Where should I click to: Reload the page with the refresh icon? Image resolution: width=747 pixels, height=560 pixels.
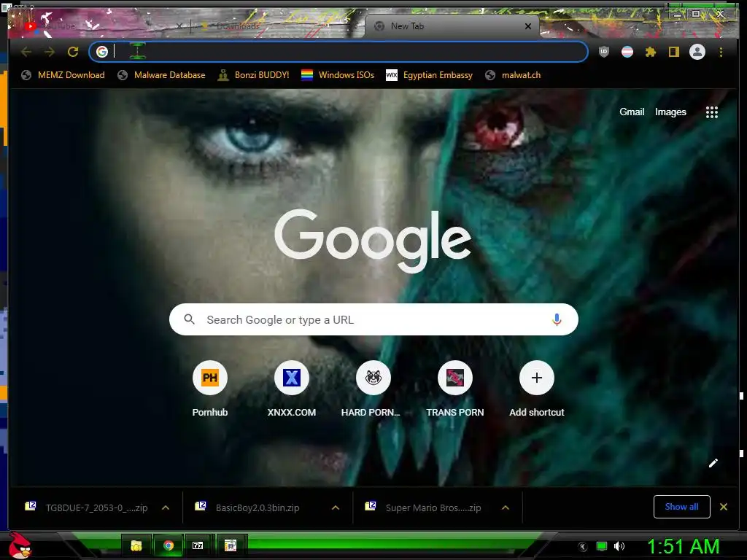[73, 52]
